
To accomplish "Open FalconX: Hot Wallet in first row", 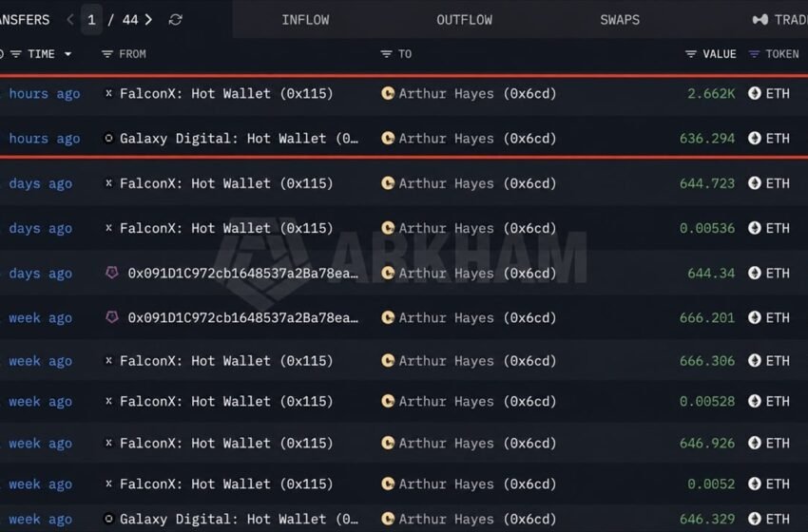I will [226, 93].
